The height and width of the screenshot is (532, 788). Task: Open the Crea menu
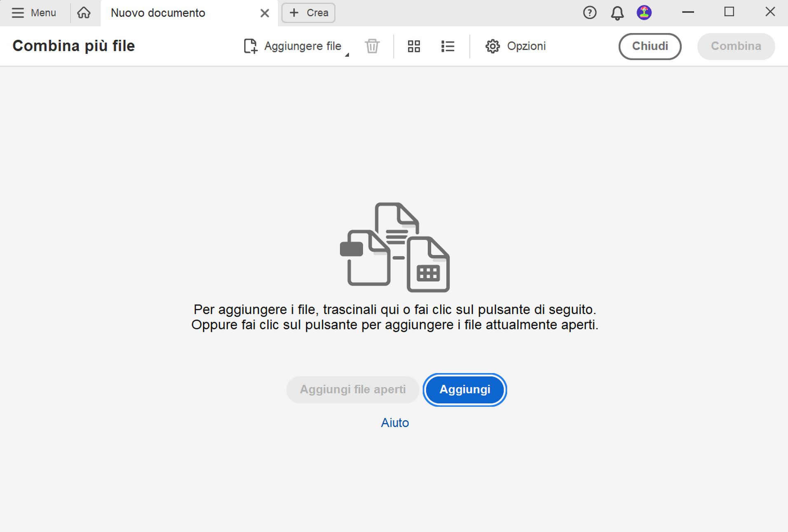pos(308,13)
